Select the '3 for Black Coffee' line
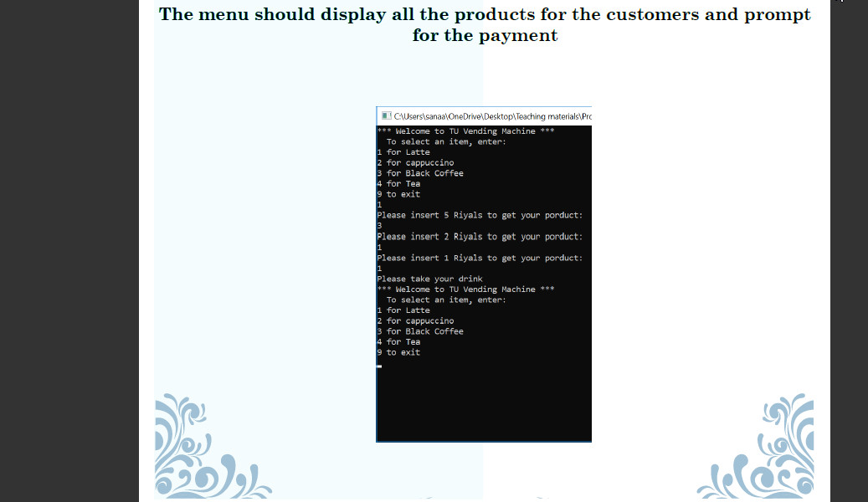The height and width of the screenshot is (502, 868). pyautogui.click(x=419, y=172)
